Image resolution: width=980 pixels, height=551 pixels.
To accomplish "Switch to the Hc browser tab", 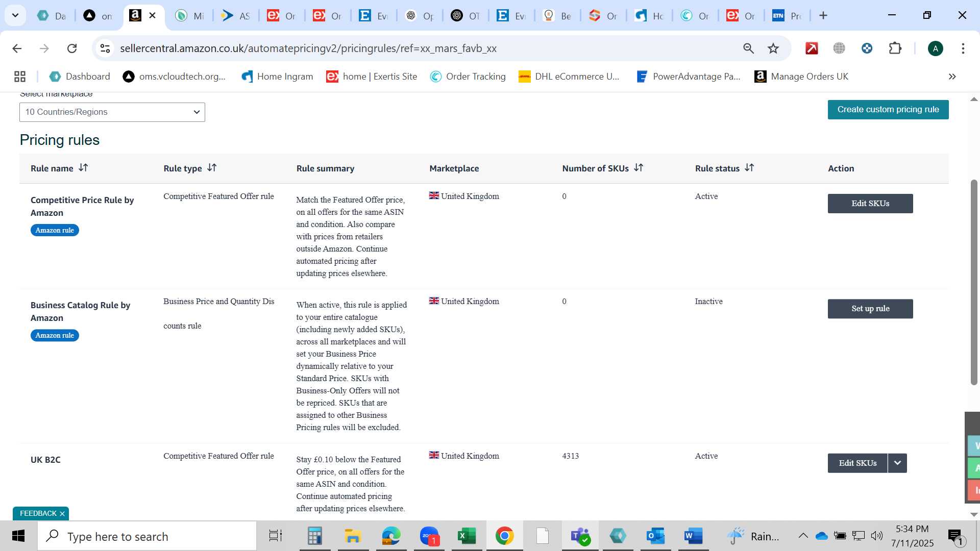I will pos(649,15).
